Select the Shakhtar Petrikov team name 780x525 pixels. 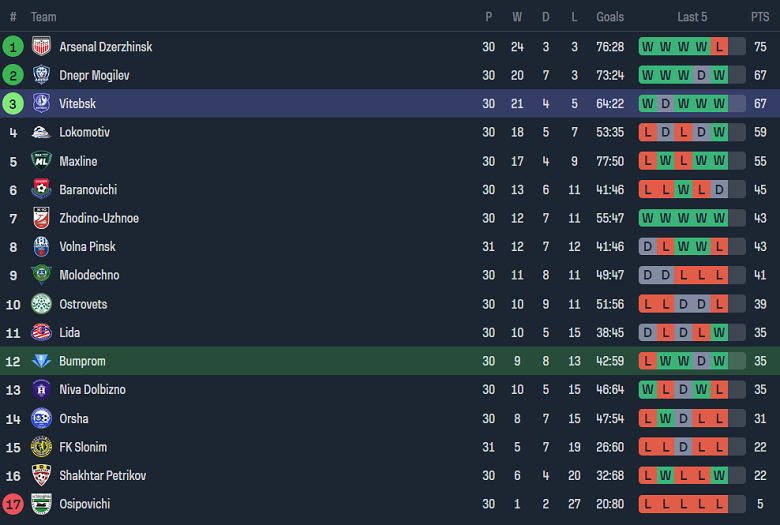click(102, 476)
